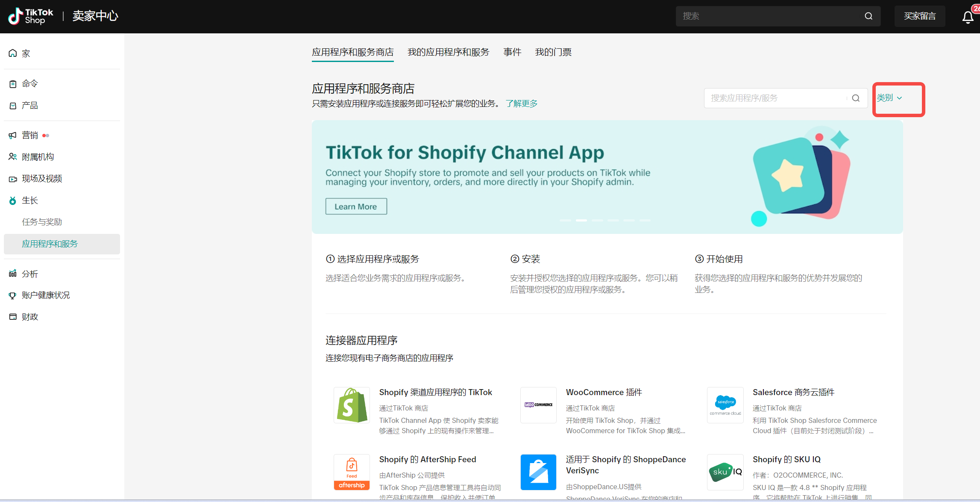Viewport: 980px width, 502px height.
Task: Open the AfterShip Feed app icon
Action: point(352,472)
